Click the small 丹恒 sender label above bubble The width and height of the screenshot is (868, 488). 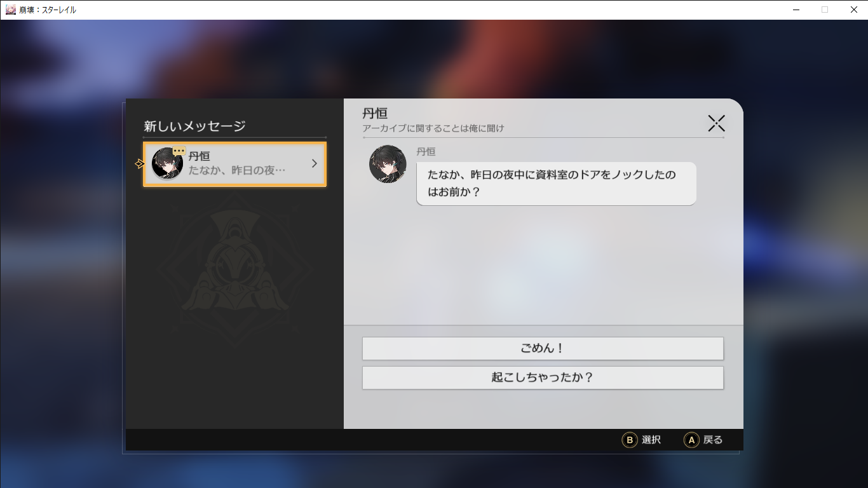426,152
